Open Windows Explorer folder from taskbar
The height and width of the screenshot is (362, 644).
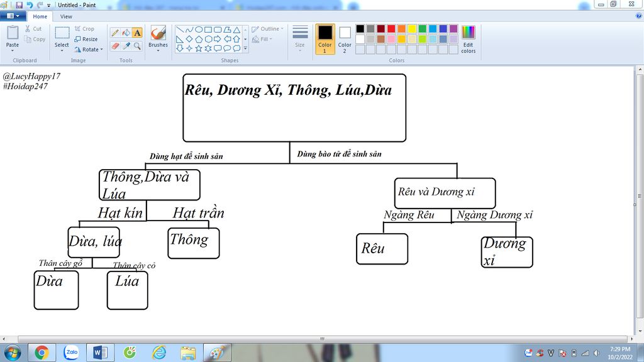(x=188, y=353)
